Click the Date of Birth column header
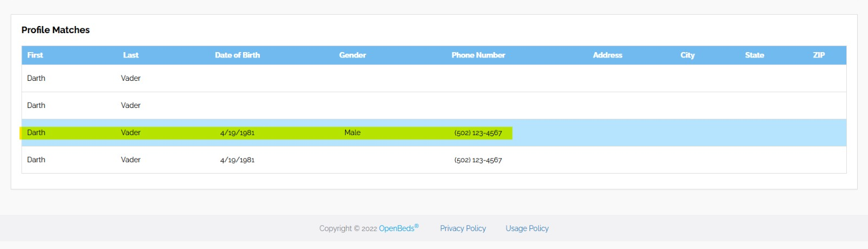The height and width of the screenshot is (249, 868). 237,55
